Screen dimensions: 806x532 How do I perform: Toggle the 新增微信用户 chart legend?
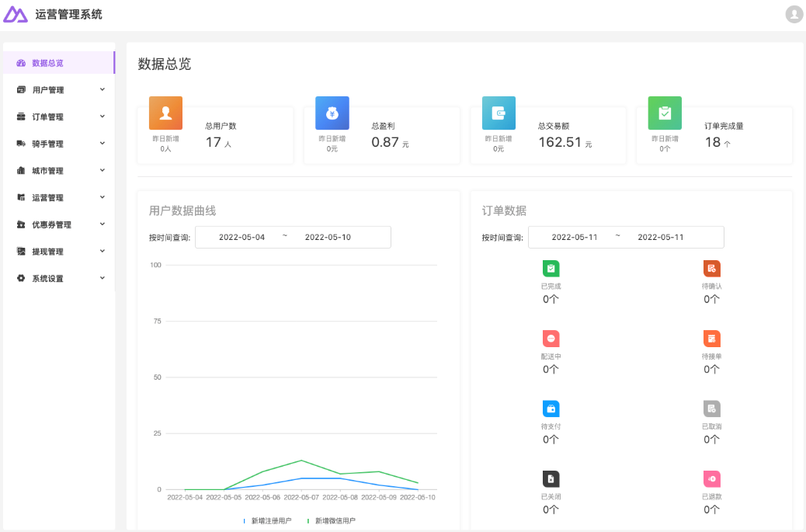click(x=334, y=521)
